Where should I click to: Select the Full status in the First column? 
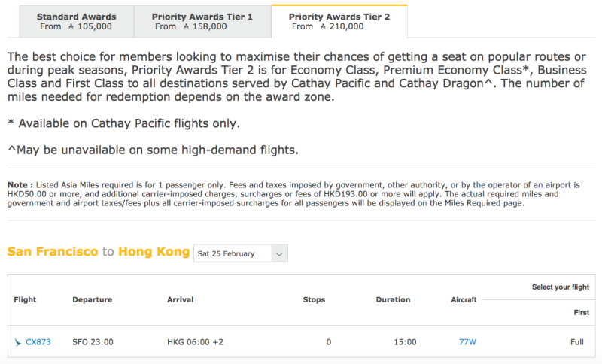click(576, 342)
